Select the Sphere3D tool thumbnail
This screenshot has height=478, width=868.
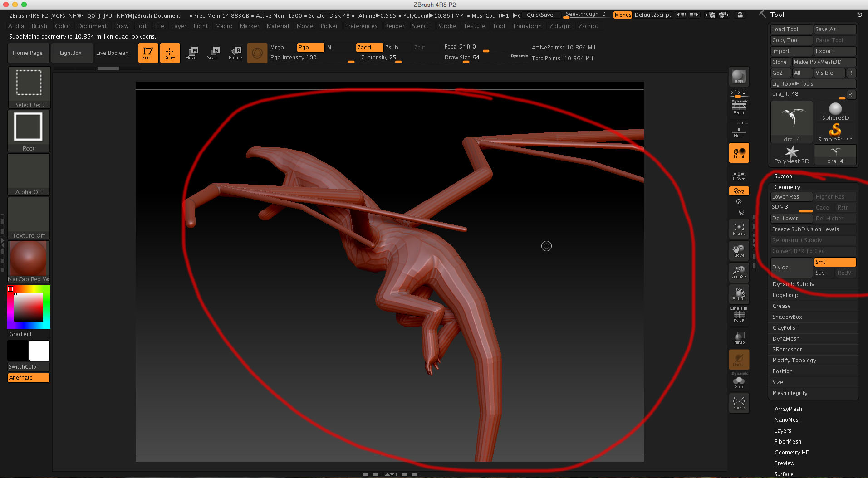pyautogui.click(x=835, y=111)
